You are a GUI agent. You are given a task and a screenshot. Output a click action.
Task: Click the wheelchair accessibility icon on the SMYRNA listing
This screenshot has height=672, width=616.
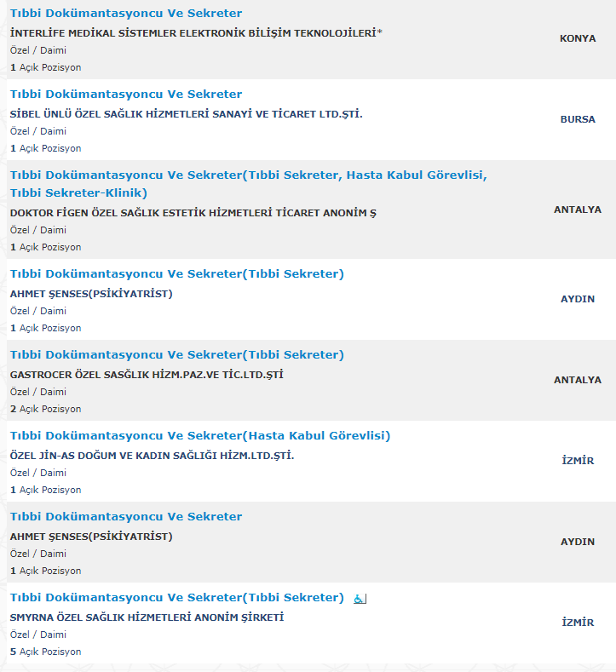tap(360, 598)
